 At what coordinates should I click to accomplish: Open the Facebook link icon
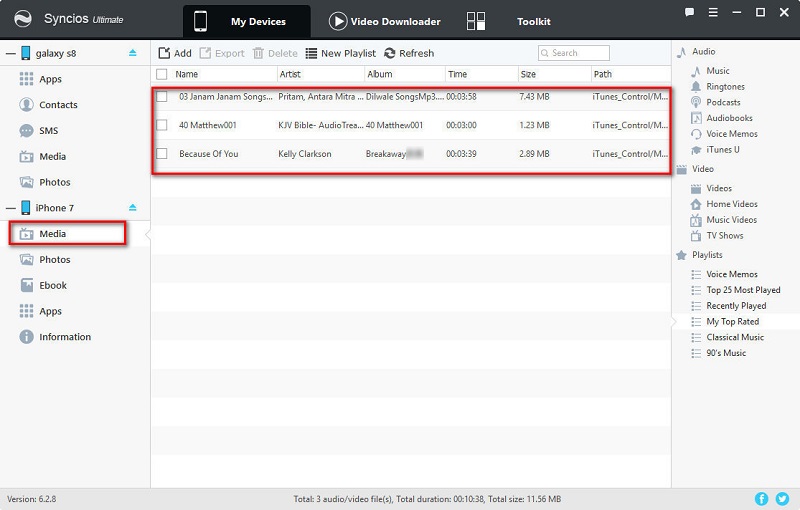click(761, 499)
